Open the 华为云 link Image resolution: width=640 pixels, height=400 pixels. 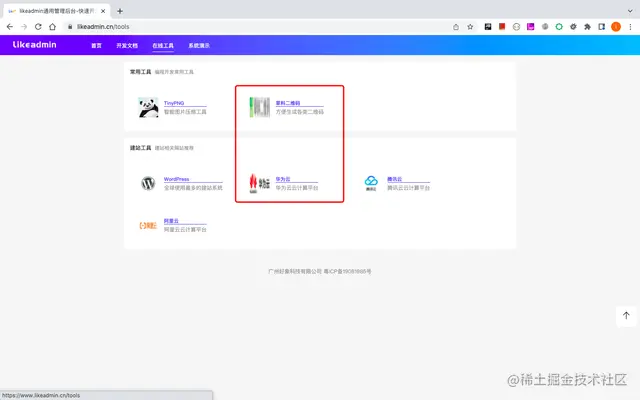pyautogui.click(x=283, y=179)
